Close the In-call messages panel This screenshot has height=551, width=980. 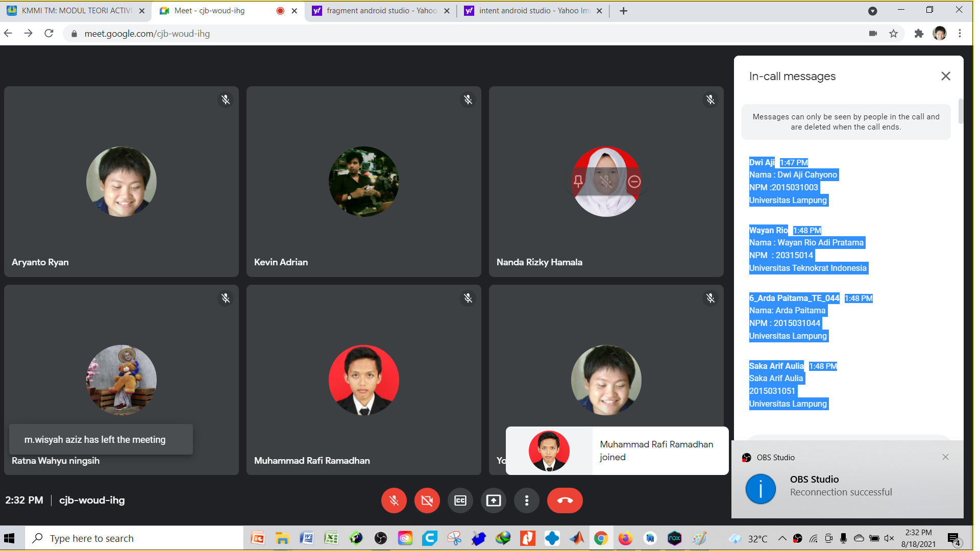click(946, 76)
